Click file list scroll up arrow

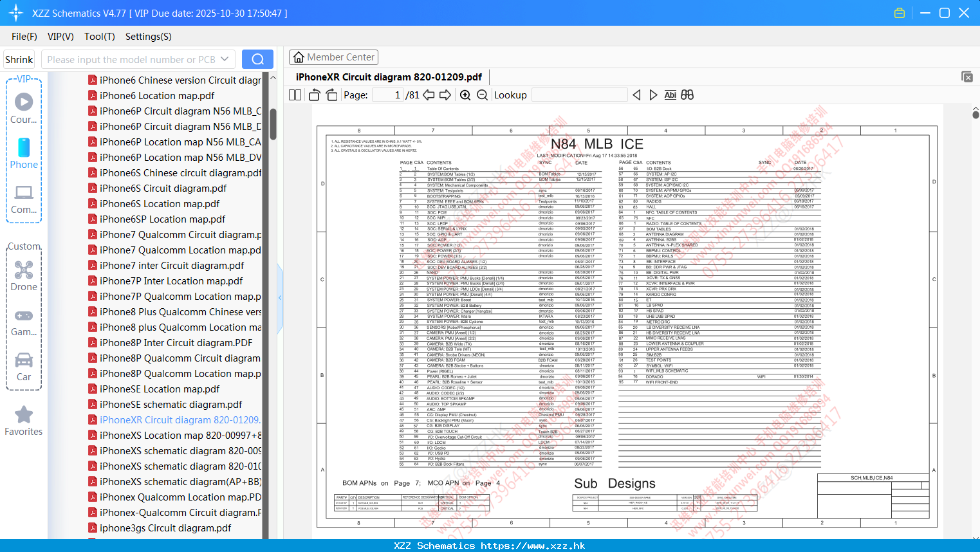point(273,78)
